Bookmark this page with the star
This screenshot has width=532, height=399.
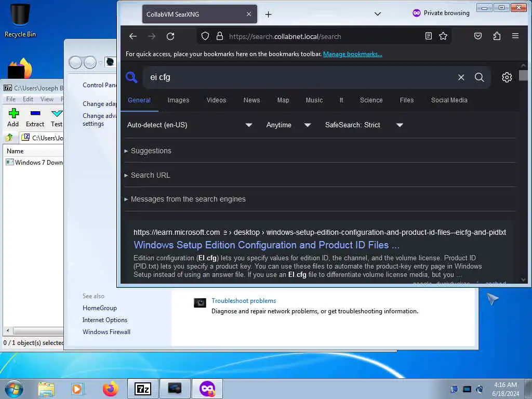pyautogui.click(x=443, y=36)
